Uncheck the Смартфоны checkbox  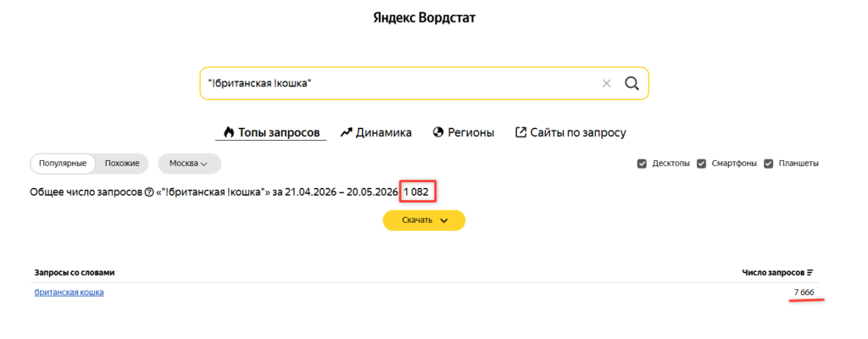701,164
